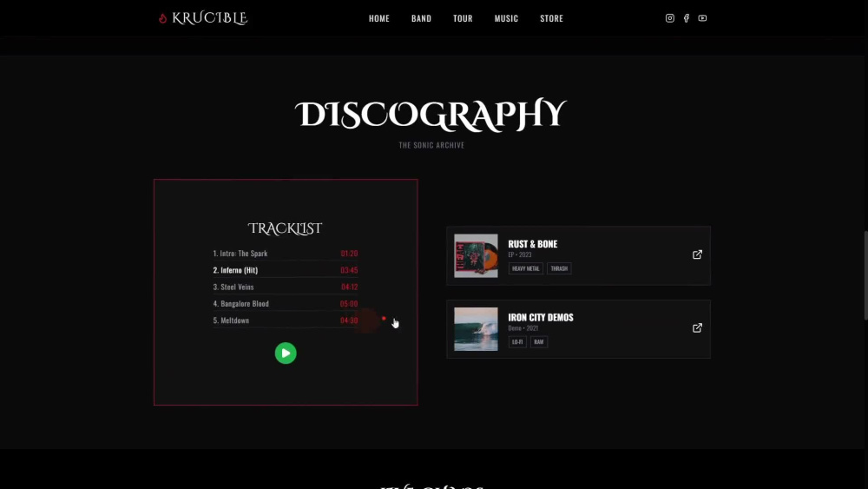The height and width of the screenshot is (489, 868).
Task: Click the Raw genre tag
Action: pos(539,341)
